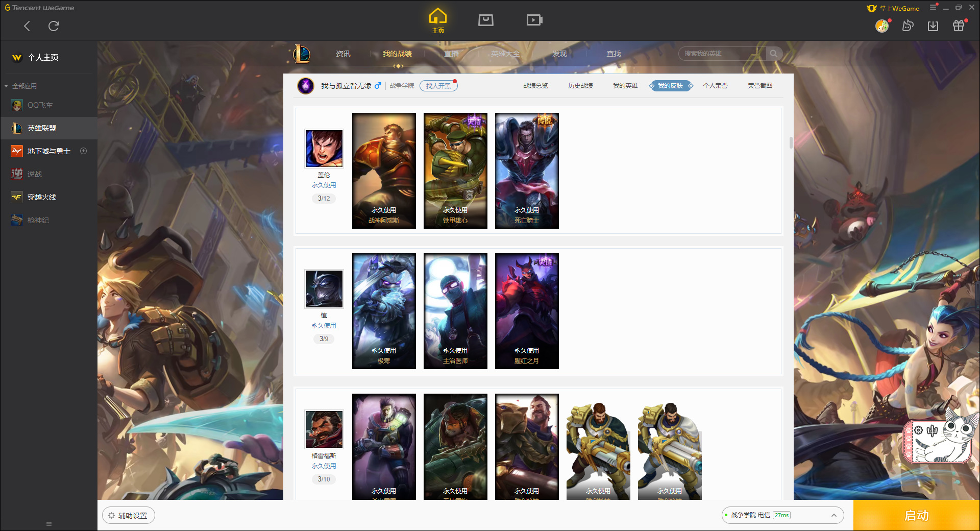Open the notification horn icon
Image resolution: width=980 pixels, height=531 pixels.
908,26
